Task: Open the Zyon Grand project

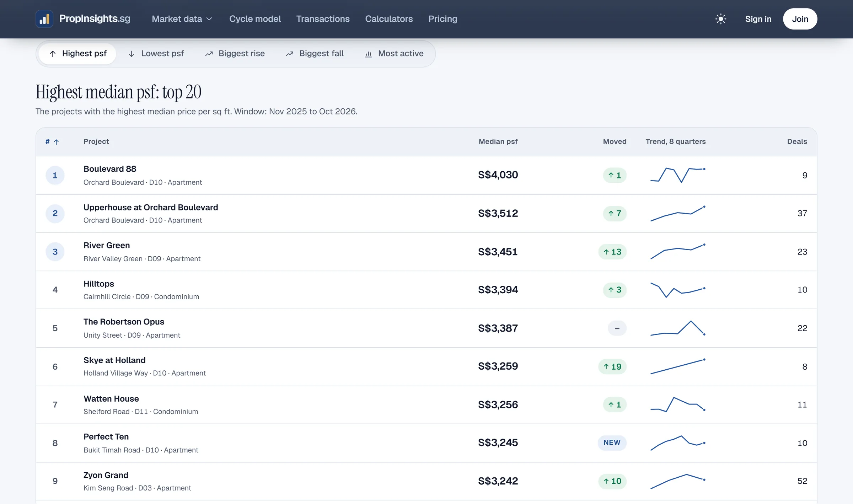Action: point(106,475)
